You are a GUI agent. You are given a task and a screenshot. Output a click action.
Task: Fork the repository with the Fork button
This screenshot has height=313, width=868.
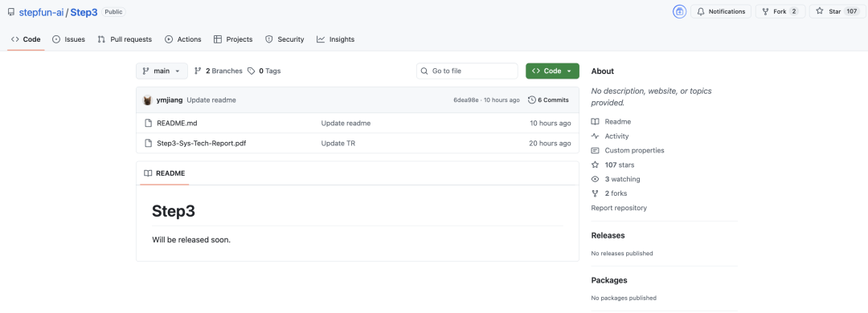(x=780, y=11)
